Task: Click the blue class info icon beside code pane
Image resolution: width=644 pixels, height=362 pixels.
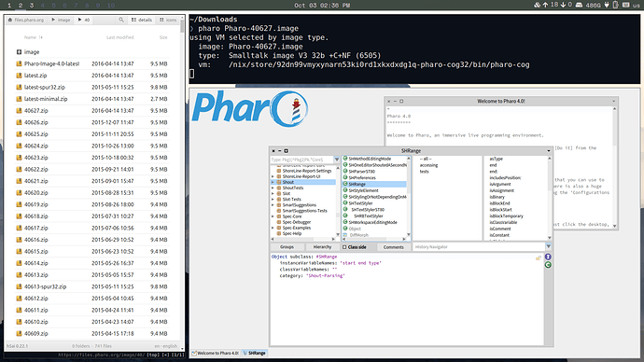Action: [x=548, y=257]
